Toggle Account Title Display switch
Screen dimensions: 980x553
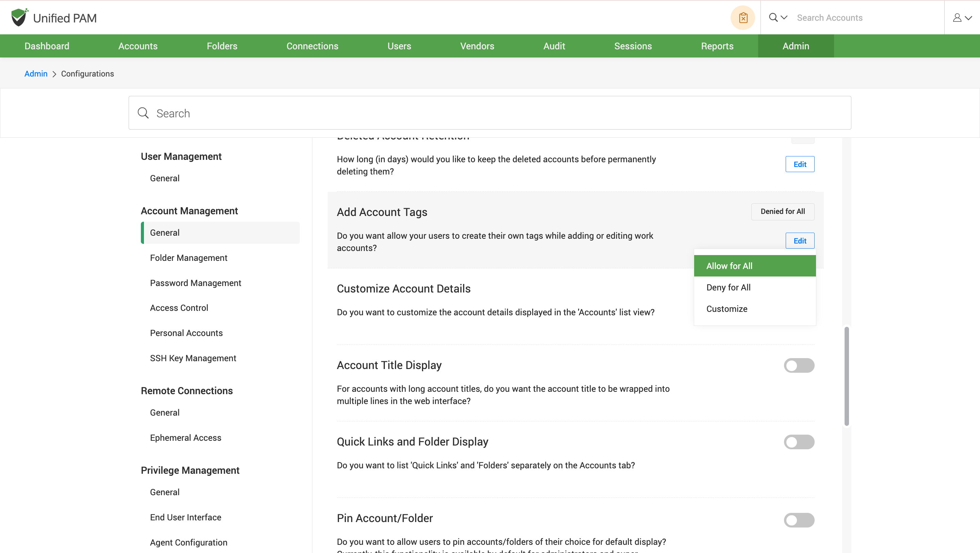tap(799, 366)
